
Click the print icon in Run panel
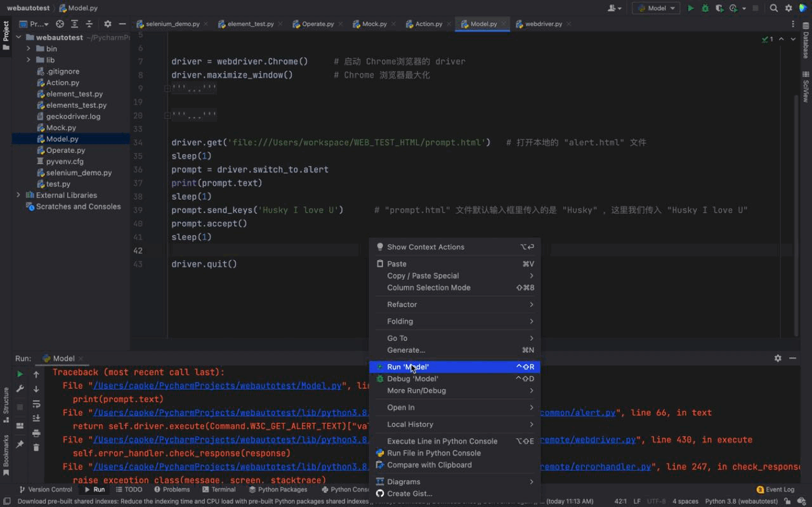coord(36,433)
